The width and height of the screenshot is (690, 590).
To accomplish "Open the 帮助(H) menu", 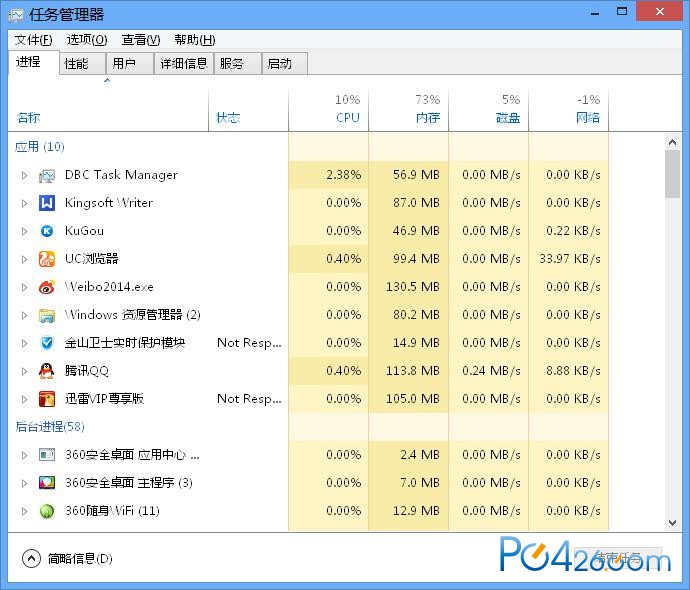I will coord(195,40).
